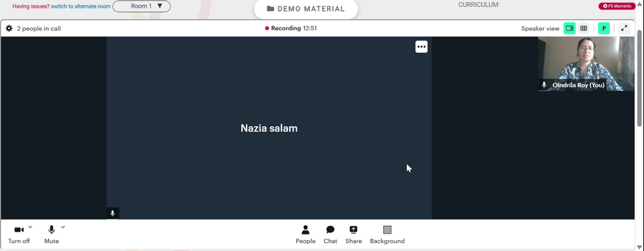
Task: Turn off the camera
Action: point(19,235)
